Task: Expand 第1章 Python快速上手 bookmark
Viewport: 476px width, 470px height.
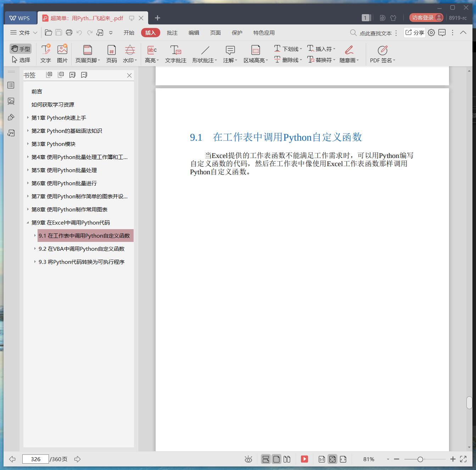Action: coord(28,118)
